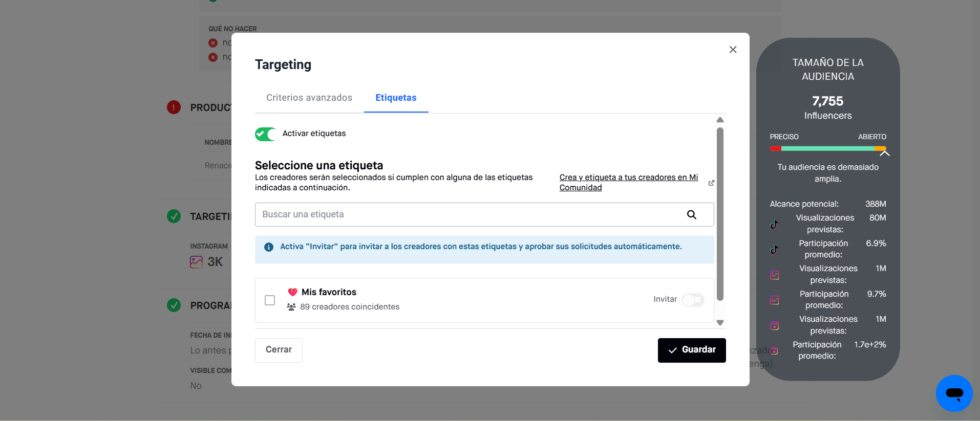Click the Instagram image icon beside 9.7%
980x421 pixels.
(775, 300)
